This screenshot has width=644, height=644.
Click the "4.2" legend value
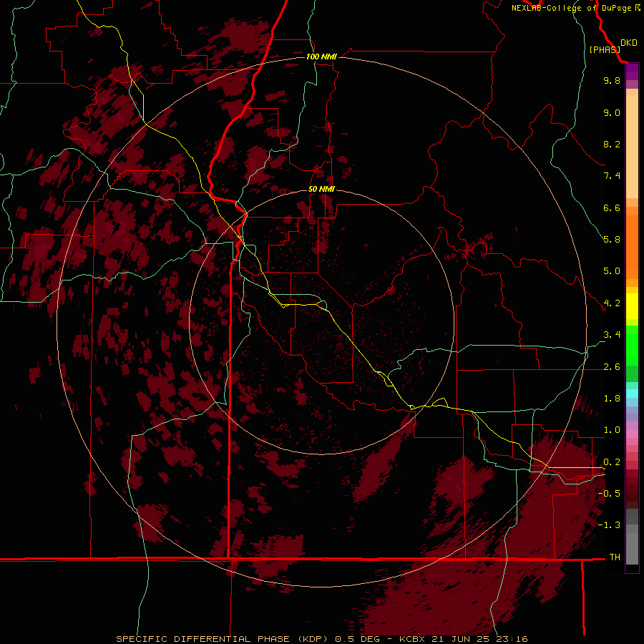pyautogui.click(x=612, y=303)
